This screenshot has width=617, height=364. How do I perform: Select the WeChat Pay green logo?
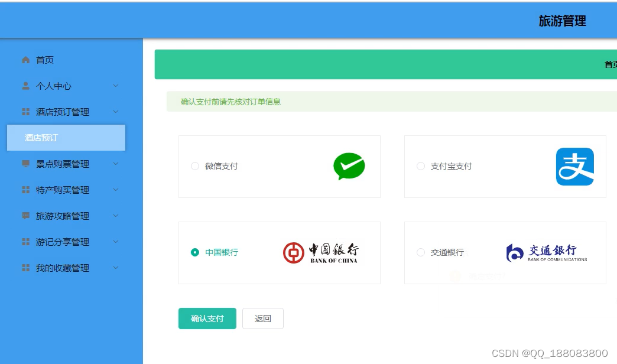tap(349, 166)
